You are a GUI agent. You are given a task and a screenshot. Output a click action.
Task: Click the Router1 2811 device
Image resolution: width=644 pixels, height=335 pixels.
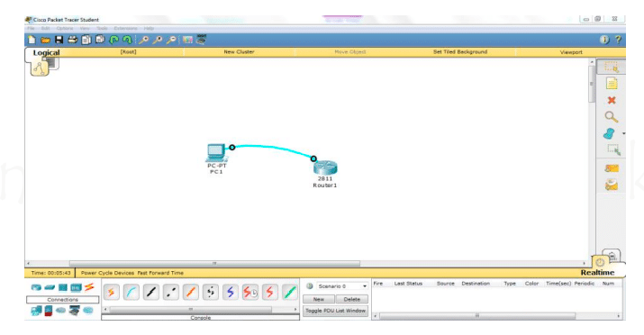(325, 168)
